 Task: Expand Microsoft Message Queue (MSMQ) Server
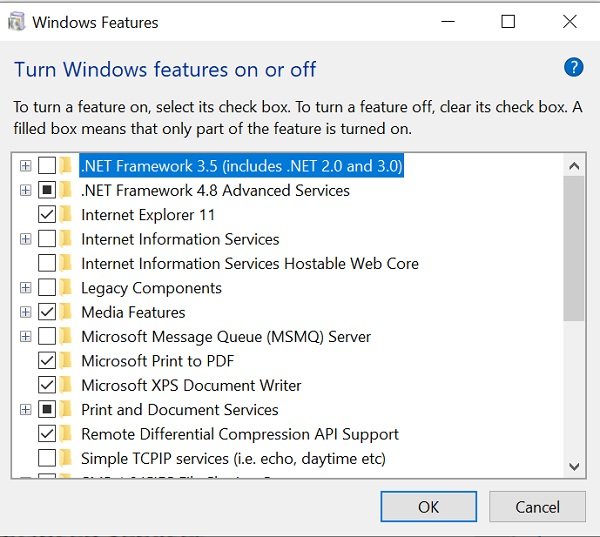coord(25,337)
